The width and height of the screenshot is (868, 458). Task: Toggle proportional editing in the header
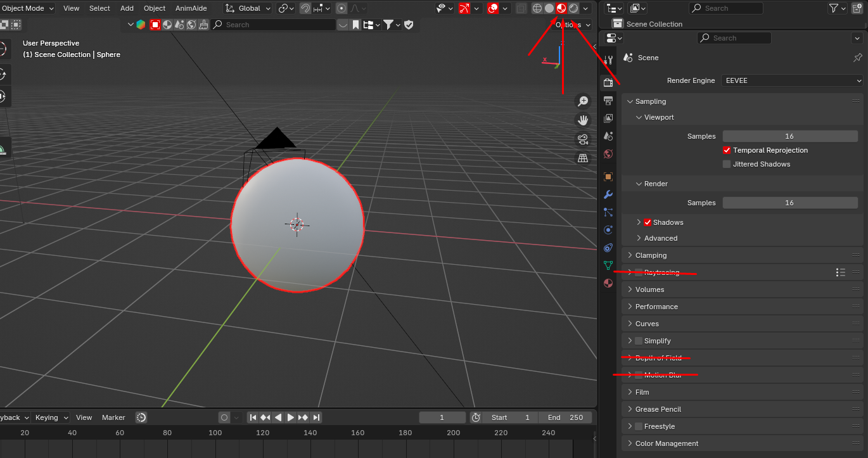click(x=341, y=8)
